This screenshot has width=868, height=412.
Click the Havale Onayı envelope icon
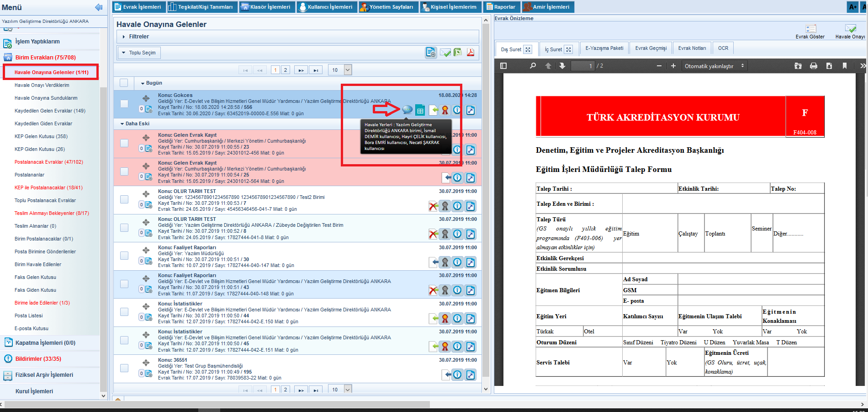[x=850, y=30]
